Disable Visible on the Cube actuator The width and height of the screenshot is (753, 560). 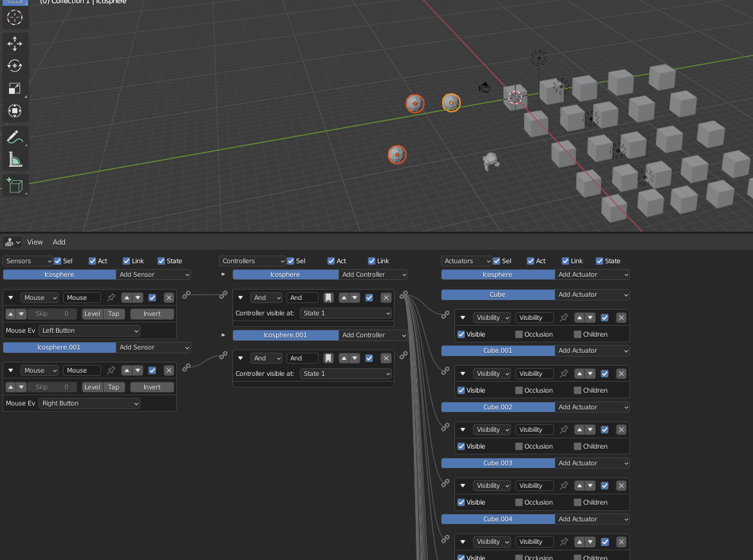coord(461,334)
